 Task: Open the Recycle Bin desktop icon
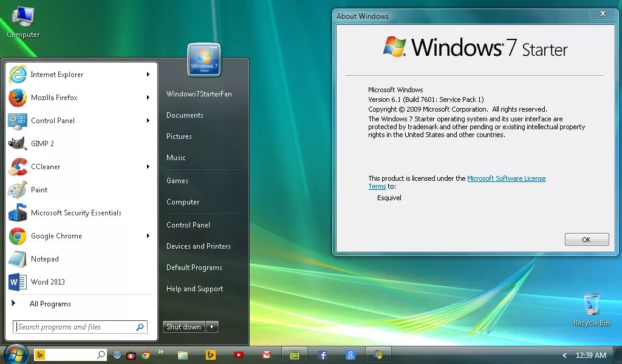point(591,310)
